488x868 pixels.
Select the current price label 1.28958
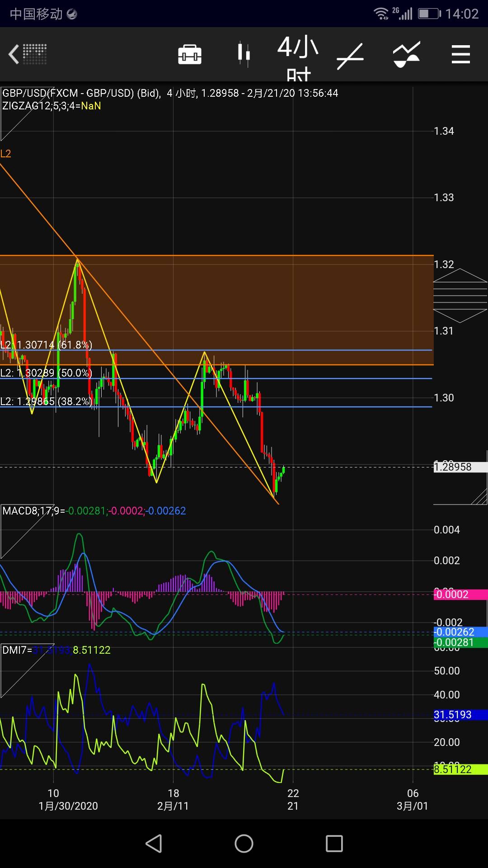point(460,467)
